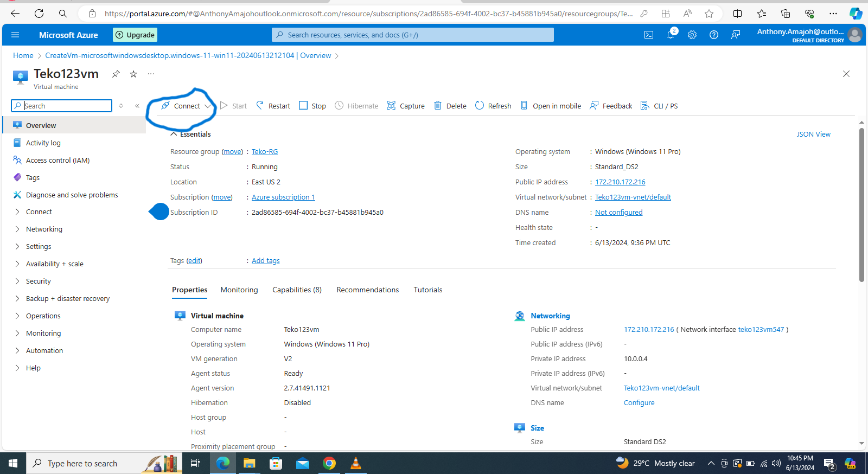Capture an image of the VM
The width and height of the screenshot is (868, 474).
point(406,106)
